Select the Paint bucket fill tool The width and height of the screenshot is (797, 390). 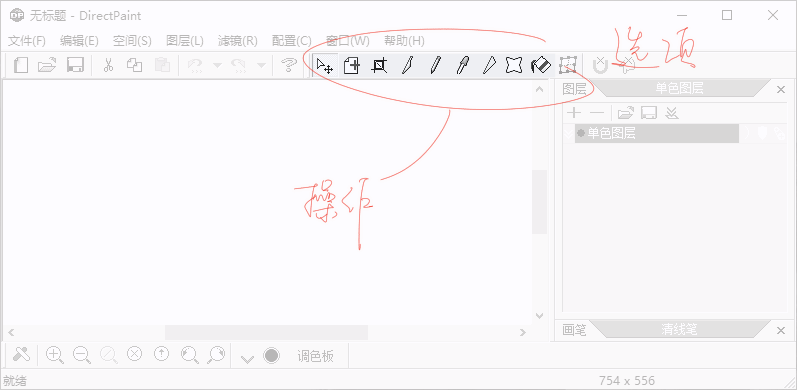point(541,66)
